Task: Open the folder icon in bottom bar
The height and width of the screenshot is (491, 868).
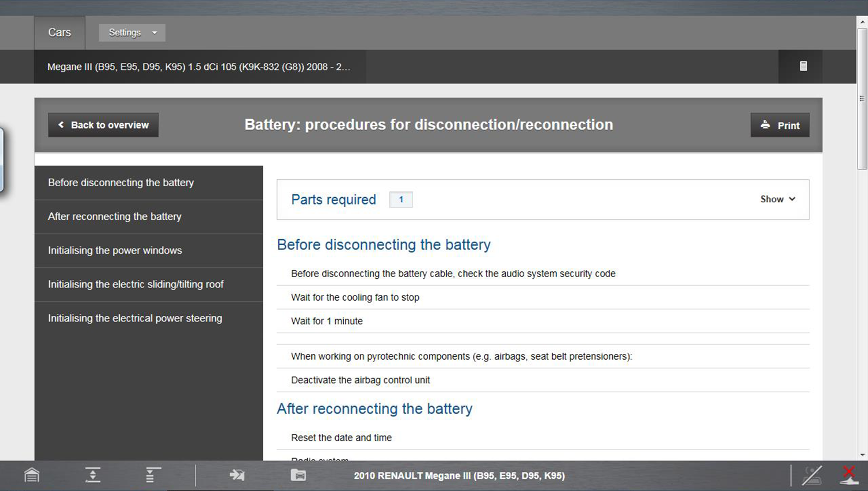Action: (x=298, y=475)
